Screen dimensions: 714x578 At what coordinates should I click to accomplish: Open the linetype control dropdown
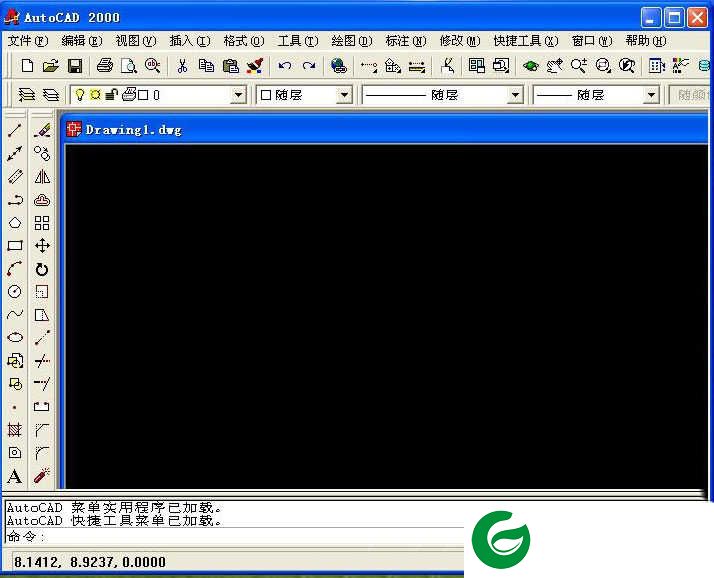[x=515, y=95]
